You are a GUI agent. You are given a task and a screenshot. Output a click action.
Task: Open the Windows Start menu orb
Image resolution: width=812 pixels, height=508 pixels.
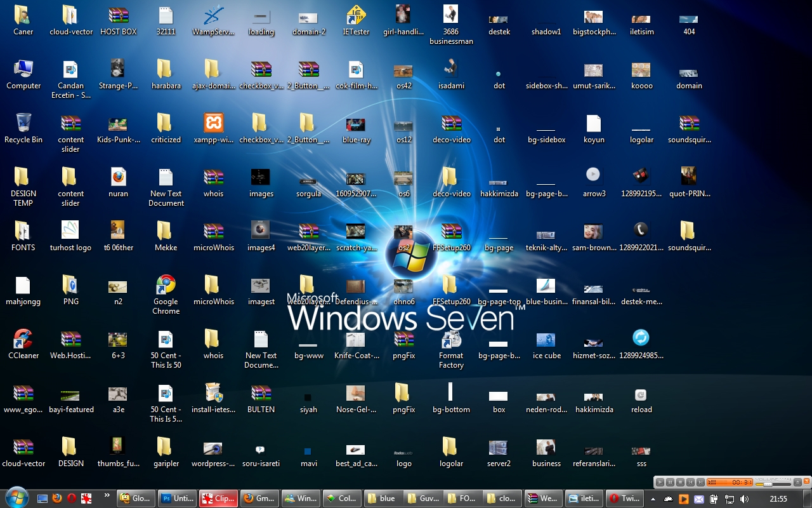point(16,497)
